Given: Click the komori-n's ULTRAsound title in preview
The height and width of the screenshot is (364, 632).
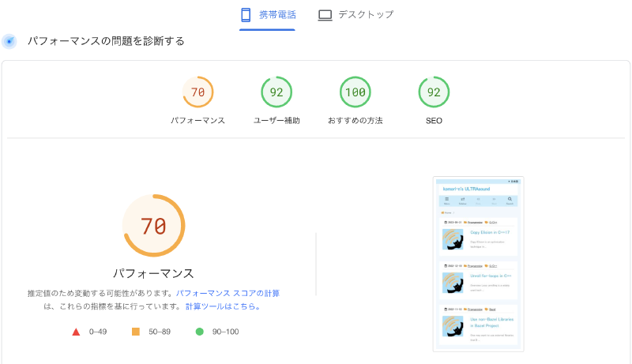Looking at the screenshot, I should 466,189.
